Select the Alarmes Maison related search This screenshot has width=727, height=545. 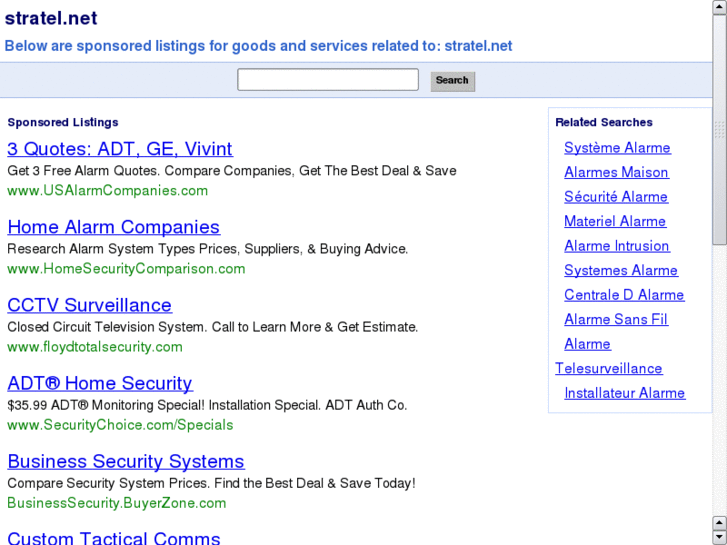616,172
